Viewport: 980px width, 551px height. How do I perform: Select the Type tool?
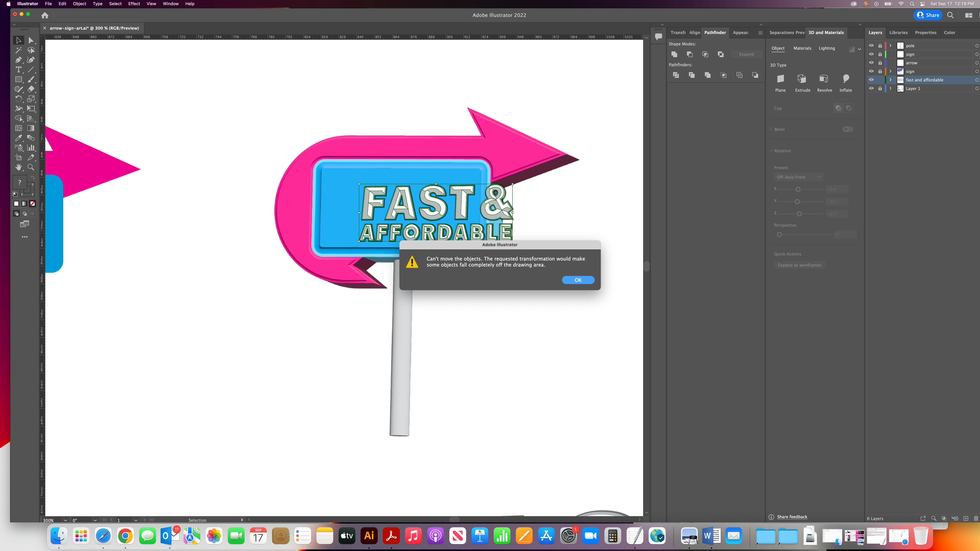coord(18,70)
